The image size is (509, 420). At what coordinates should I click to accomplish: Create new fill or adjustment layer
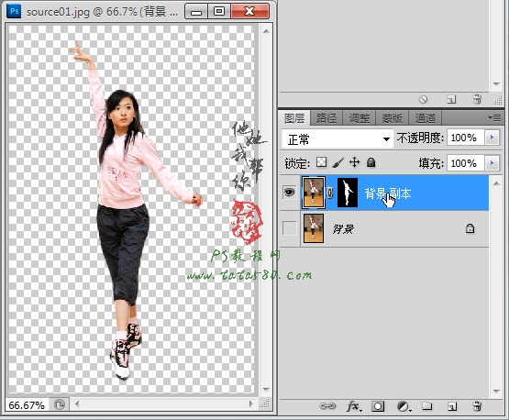(x=404, y=406)
